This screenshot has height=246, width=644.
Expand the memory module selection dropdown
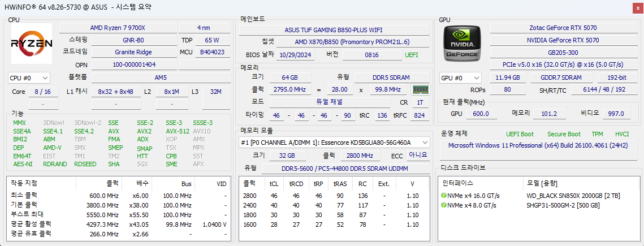[335, 143]
